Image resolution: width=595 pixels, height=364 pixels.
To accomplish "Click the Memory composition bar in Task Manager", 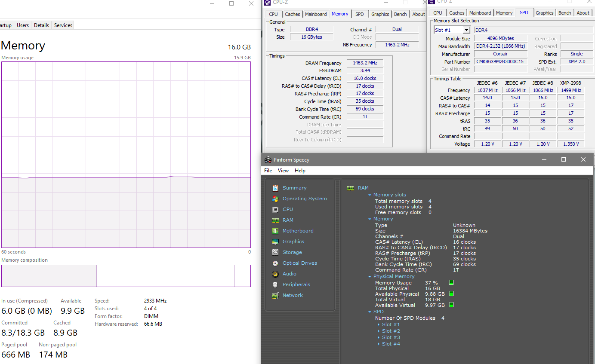I will click(x=126, y=276).
